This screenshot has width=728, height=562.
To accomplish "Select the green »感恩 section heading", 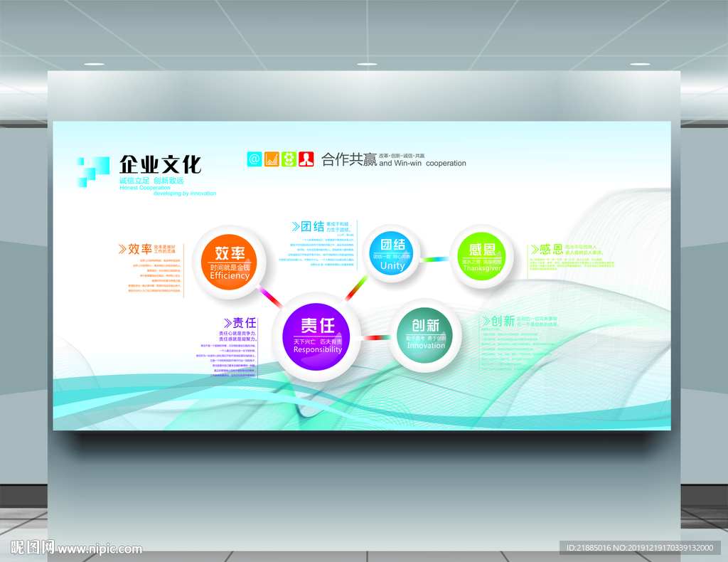I will click(547, 250).
